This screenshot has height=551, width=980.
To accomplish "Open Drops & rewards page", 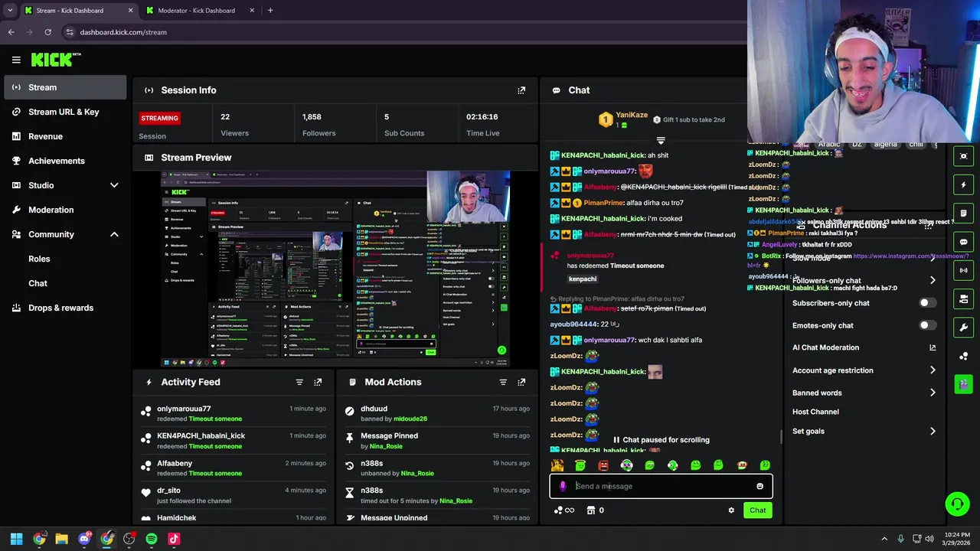I will tap(65, 308).
